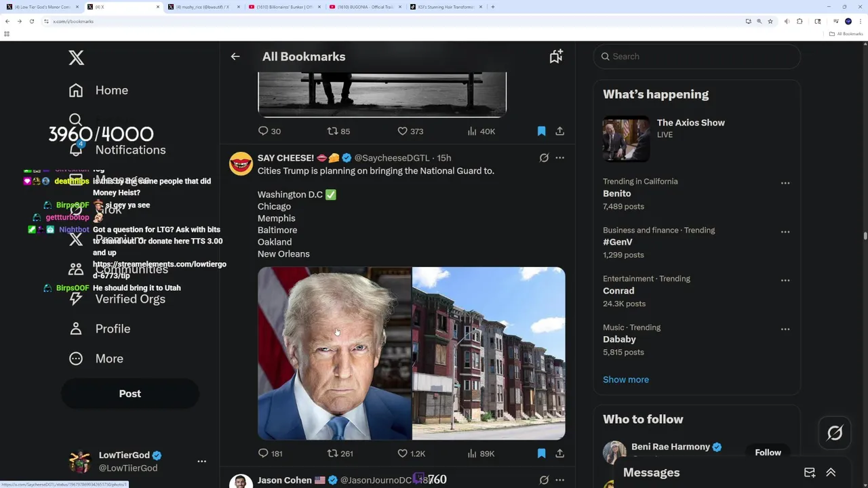Screen dimensions: 868x488
Task: Open All Bookmarks folder in bookmarks bar
Action: click(x=846, y=34)
